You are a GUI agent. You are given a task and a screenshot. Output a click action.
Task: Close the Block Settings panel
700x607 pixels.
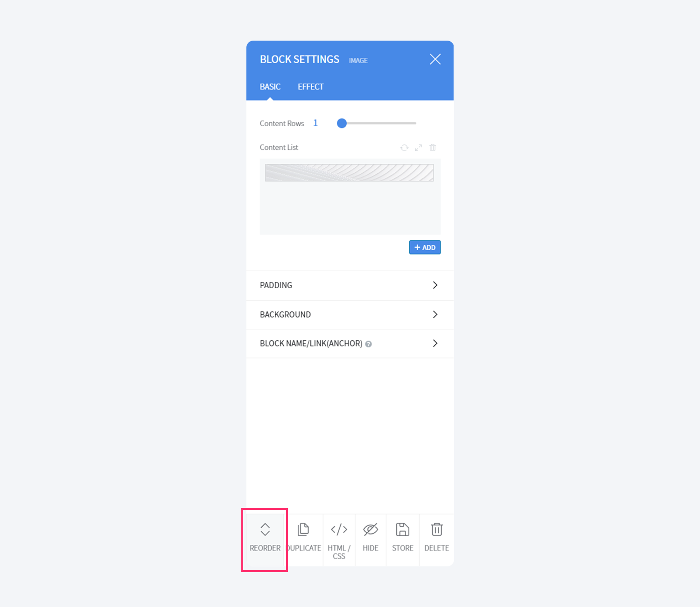(435, 59)
